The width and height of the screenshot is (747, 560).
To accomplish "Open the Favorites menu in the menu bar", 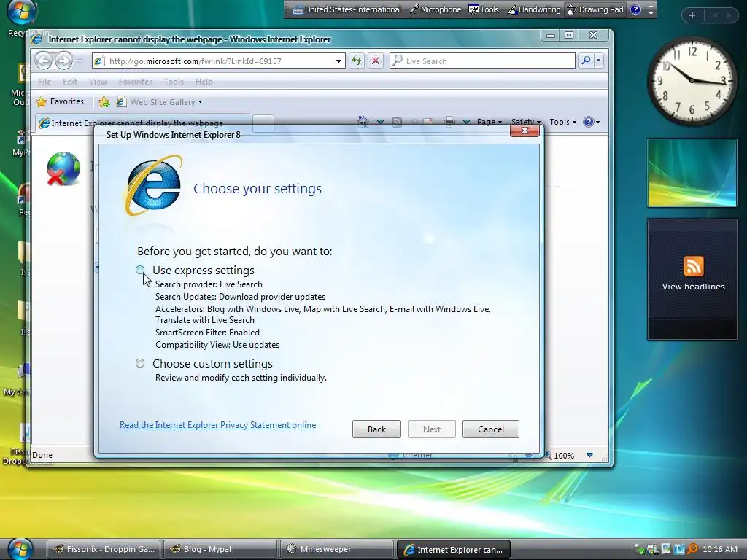I will 135,82.
